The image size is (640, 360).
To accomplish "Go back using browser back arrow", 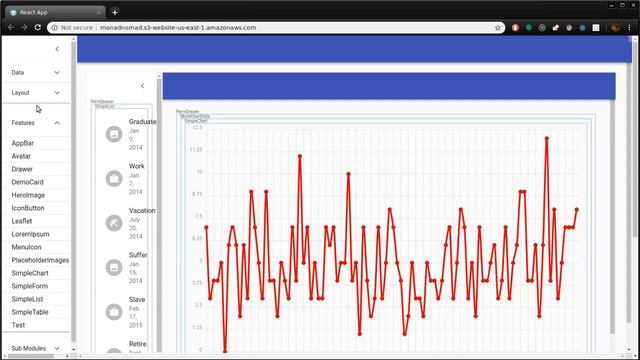I will pyautogui.click(x=11, y=27).
